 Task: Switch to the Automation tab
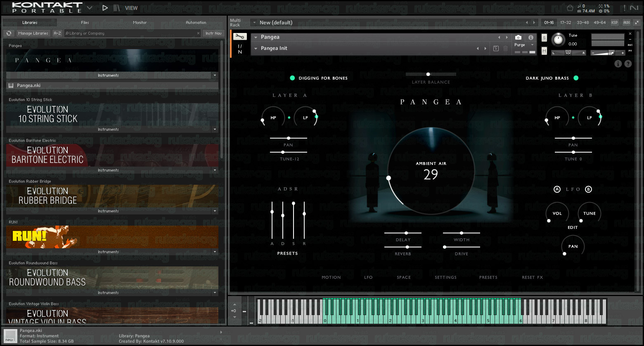196,23
